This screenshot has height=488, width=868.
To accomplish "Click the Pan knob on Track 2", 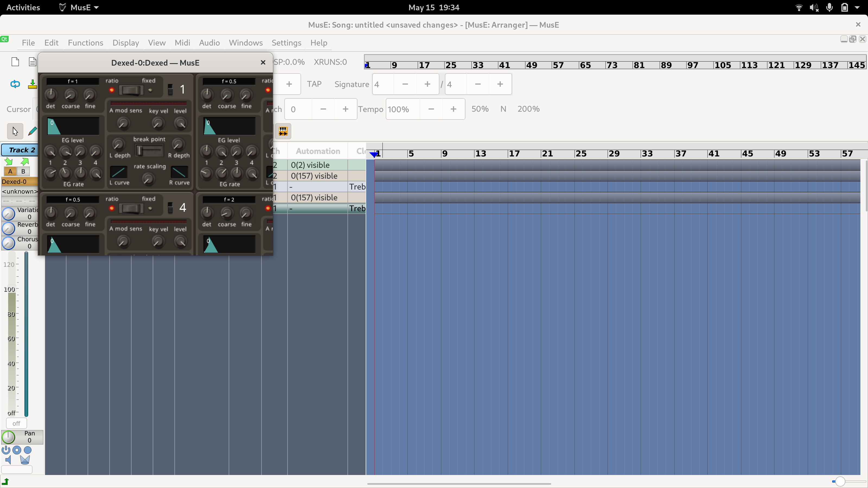I will click(x=9, y=437).
